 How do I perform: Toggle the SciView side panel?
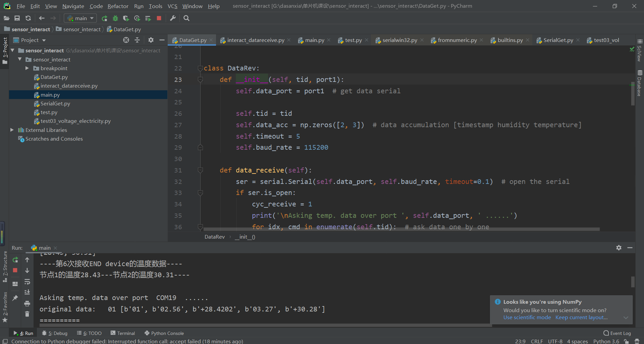point(639,50)
